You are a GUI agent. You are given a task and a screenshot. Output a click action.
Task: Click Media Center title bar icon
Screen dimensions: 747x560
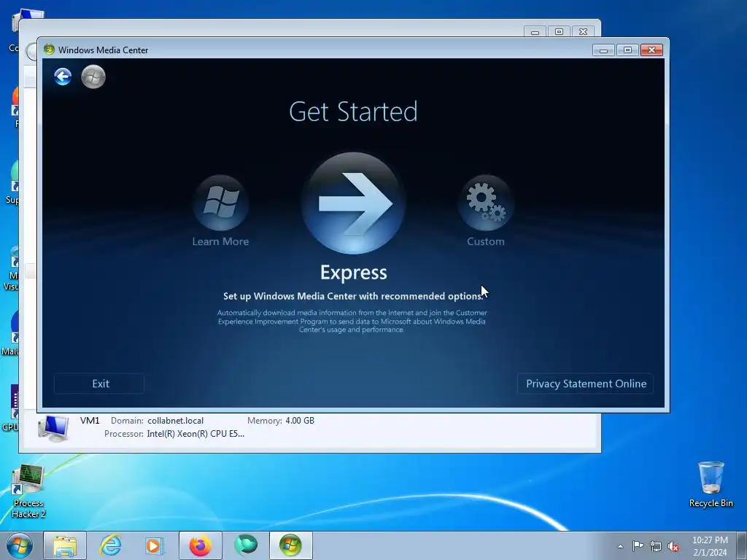click(49, 50)
